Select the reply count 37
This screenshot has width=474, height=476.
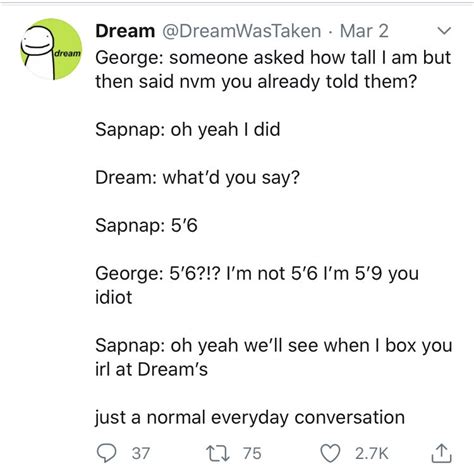pos(141,453)
